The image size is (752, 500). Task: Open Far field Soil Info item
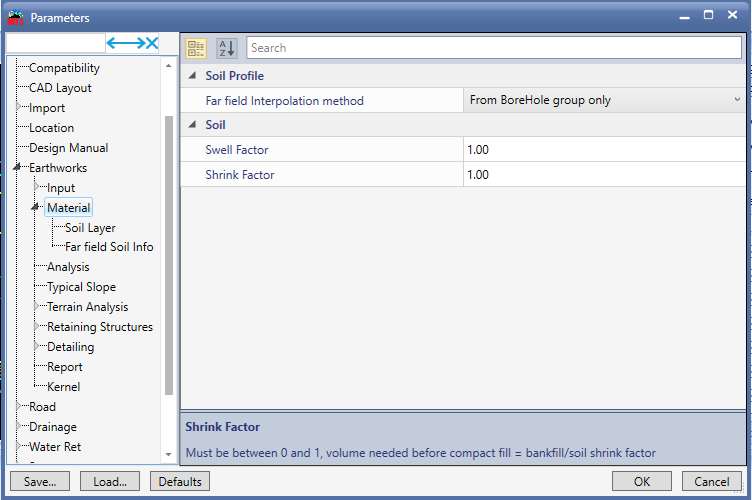click(x=109, y=247)
